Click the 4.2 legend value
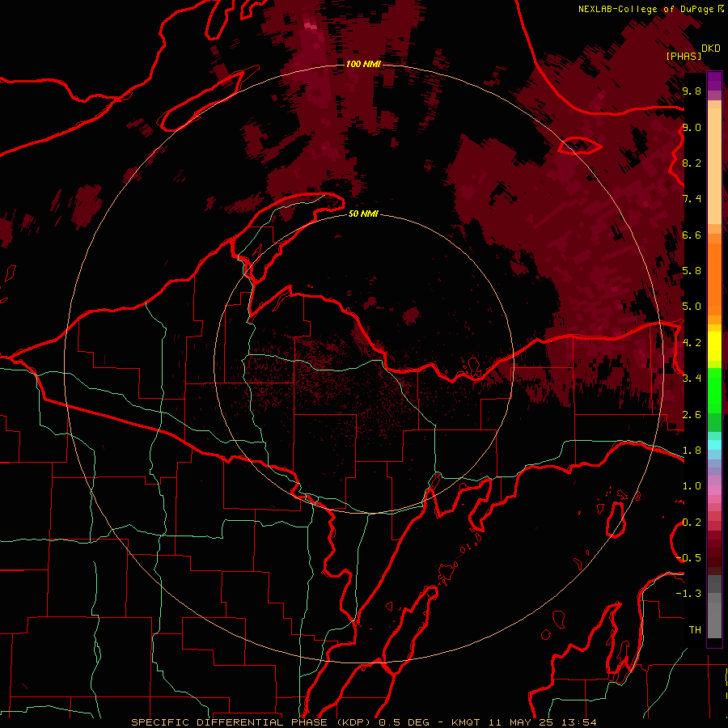This screenshot has height=728, width=728. tap(692, 343)
